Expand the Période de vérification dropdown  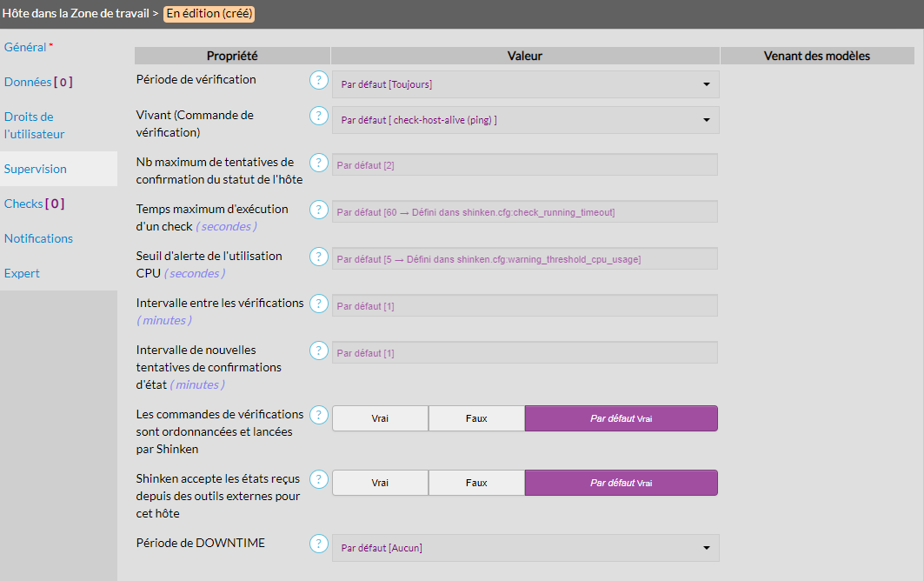525,84
